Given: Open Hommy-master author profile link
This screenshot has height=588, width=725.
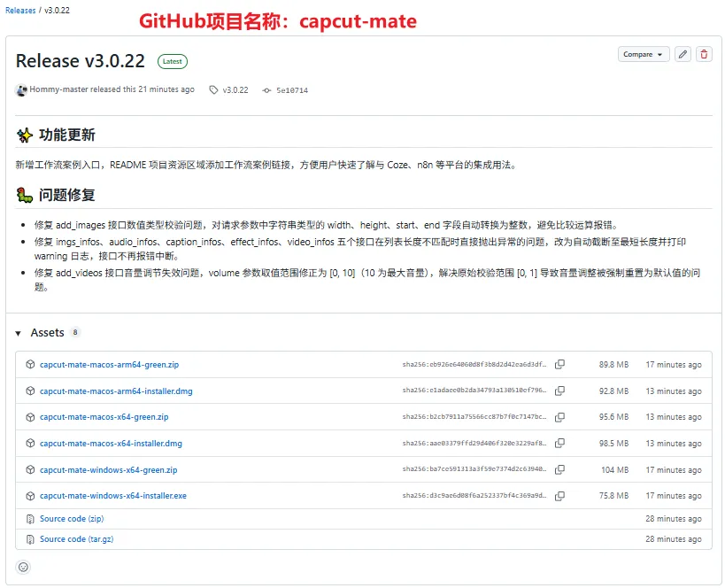Looking at the screenshot, I should pyautogui.click(x=58, y=89).
